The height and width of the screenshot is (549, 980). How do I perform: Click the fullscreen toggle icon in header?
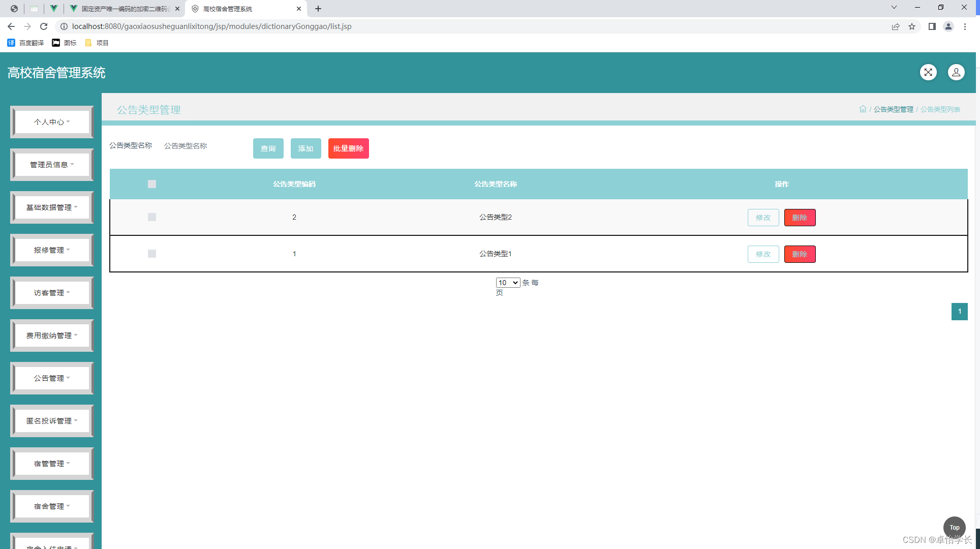pos(928,72)
